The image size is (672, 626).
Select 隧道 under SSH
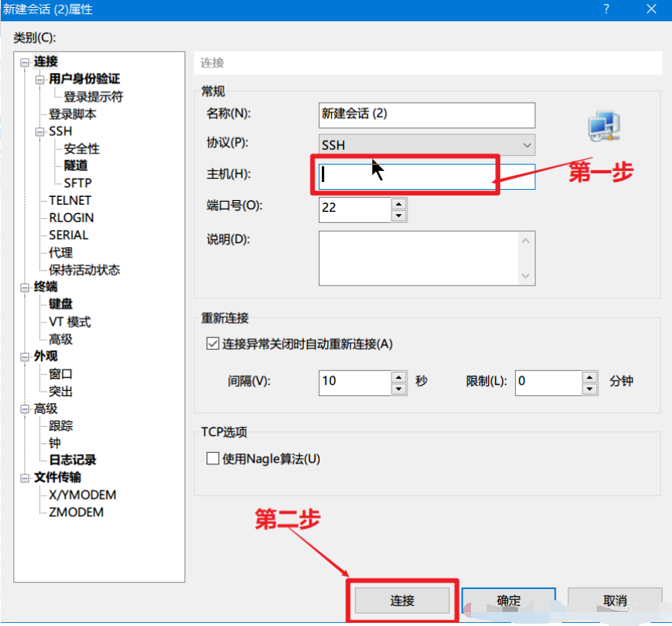click(x=76, y=166)
